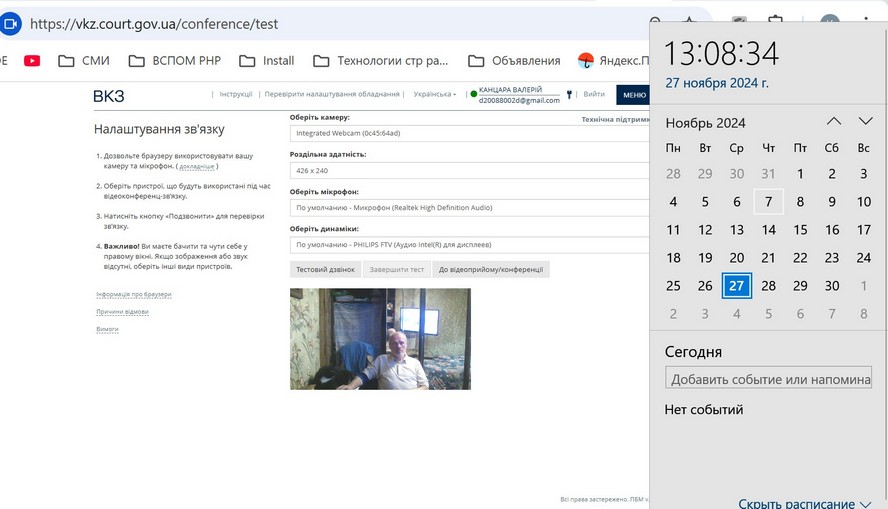The height and width of the screenshot is (509, 888).
Task: Open the Вимоги link
Action: click(x=107, y=329)
